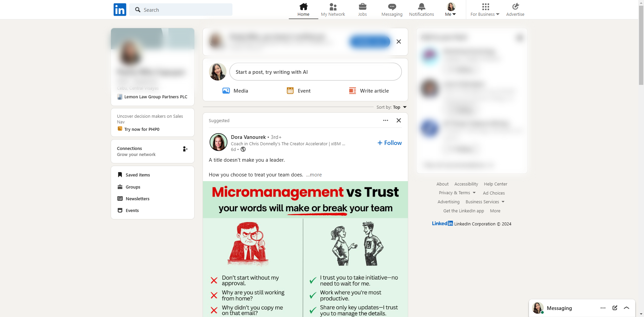Screen dimensions: 644x317
Task: Dismiss the suggested post with X
Action: [399, 120]
